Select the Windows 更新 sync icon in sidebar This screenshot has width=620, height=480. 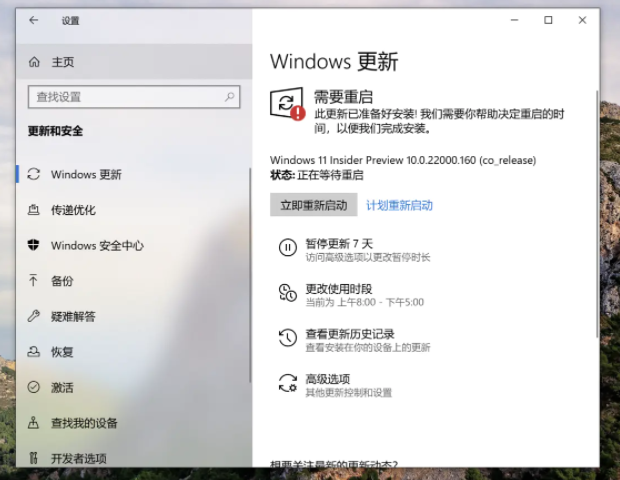[x=34, y=174]
